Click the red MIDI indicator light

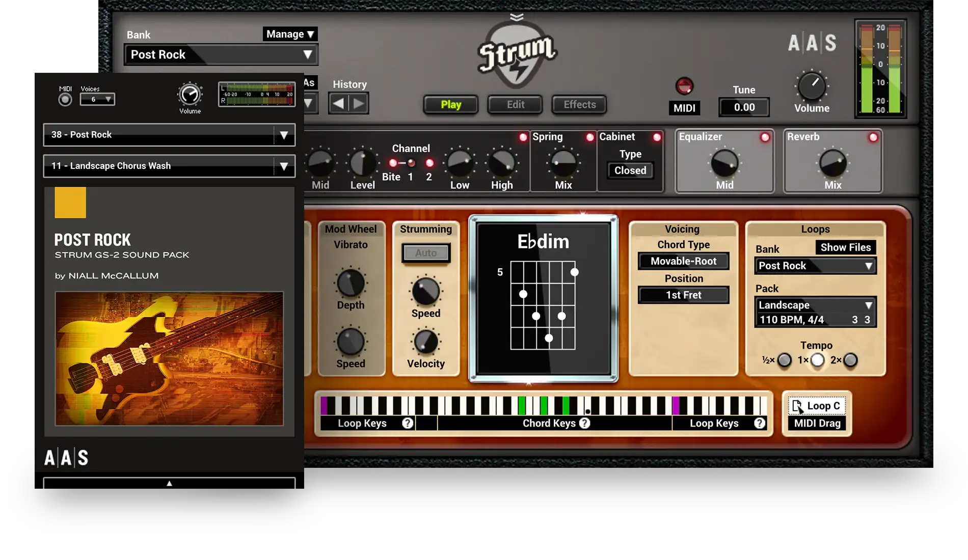coord(684,86)
